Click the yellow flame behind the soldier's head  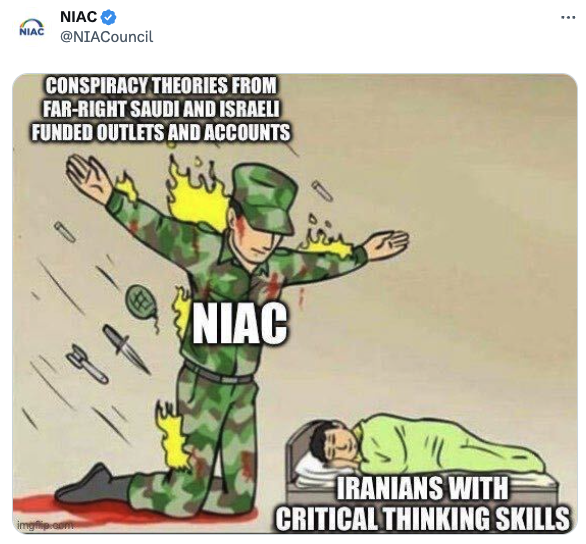197,191
